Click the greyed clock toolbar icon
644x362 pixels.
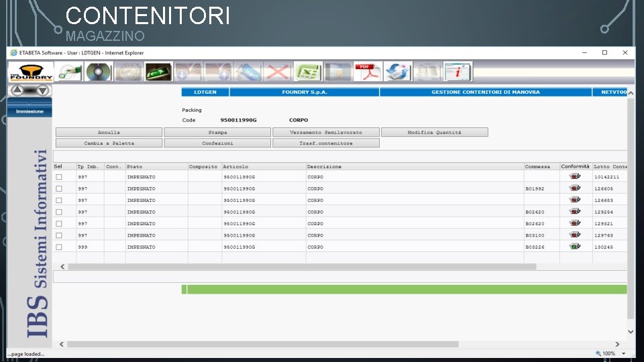point(129,72)
